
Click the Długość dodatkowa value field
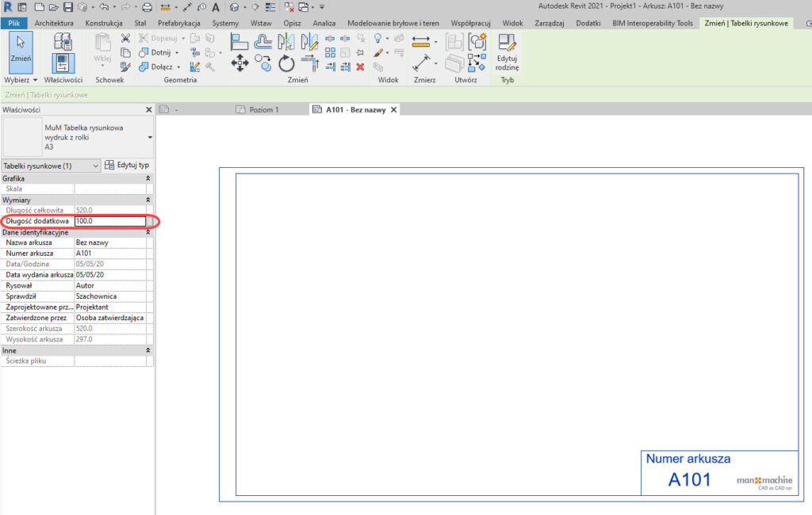[x=109, y=221]
